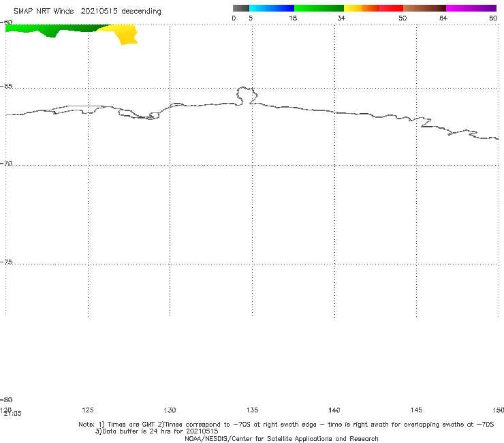Click the longitude label 145
The image size is (504, 443).
pyautogui.click(x=416, y=410)
